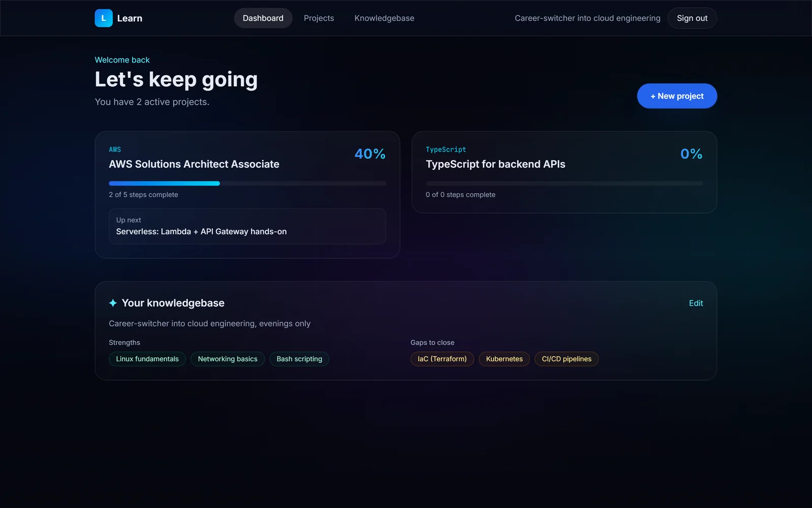Click the header text 'Career-switcher into cloud engineering'
The height and width of the screenshot is (508, 812).
588,18
